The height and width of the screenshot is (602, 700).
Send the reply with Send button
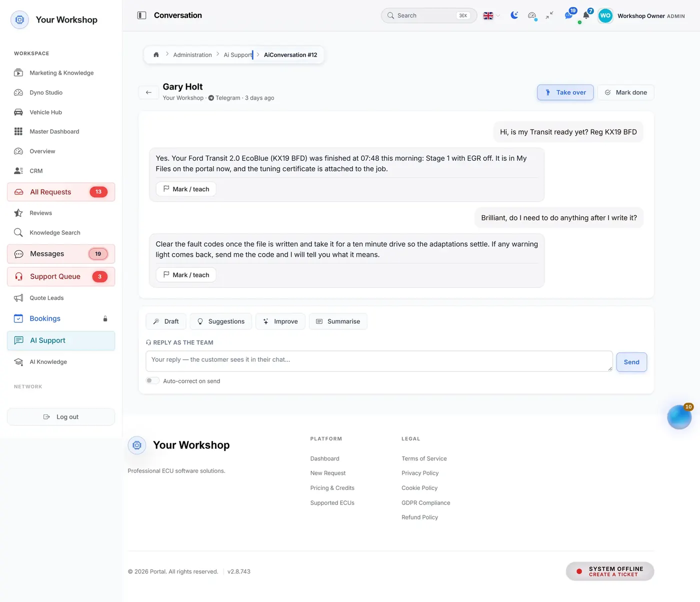click(x=631, y=362)
